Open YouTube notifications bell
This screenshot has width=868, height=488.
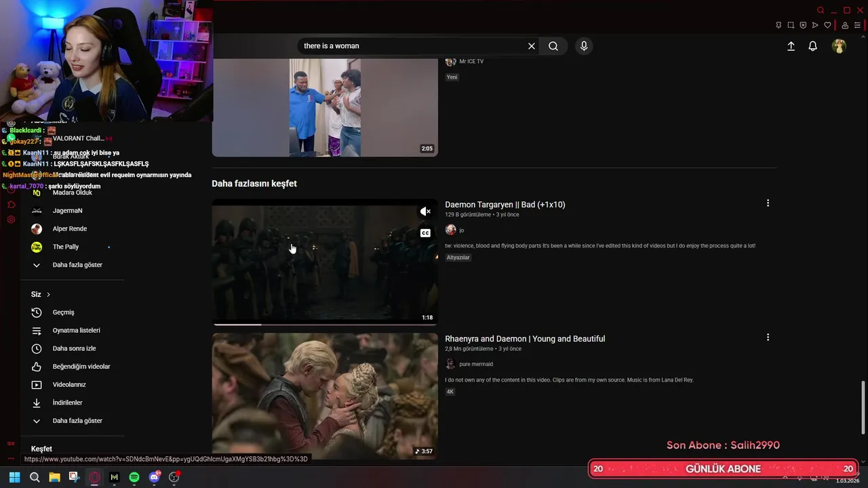(x=812, y=46)
